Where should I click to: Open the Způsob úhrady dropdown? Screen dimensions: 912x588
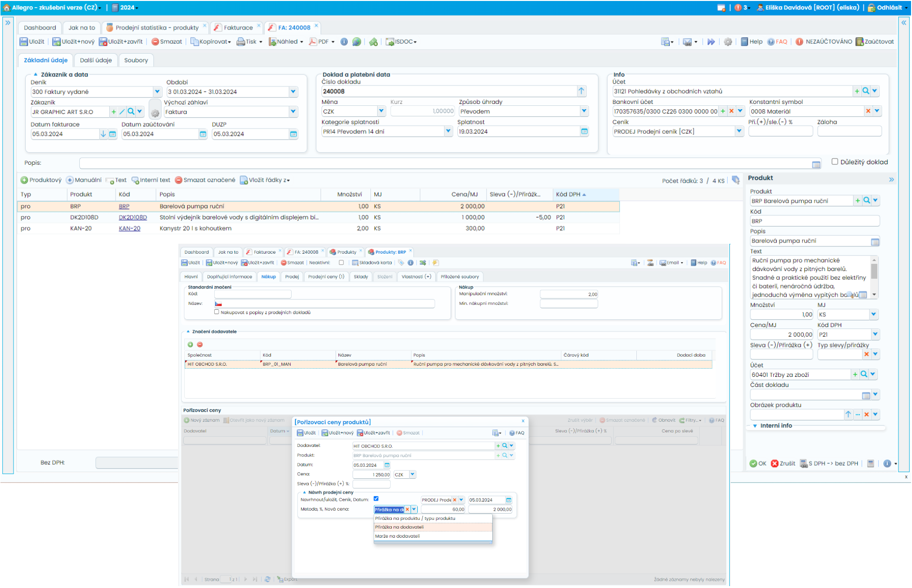coord(584,112)
